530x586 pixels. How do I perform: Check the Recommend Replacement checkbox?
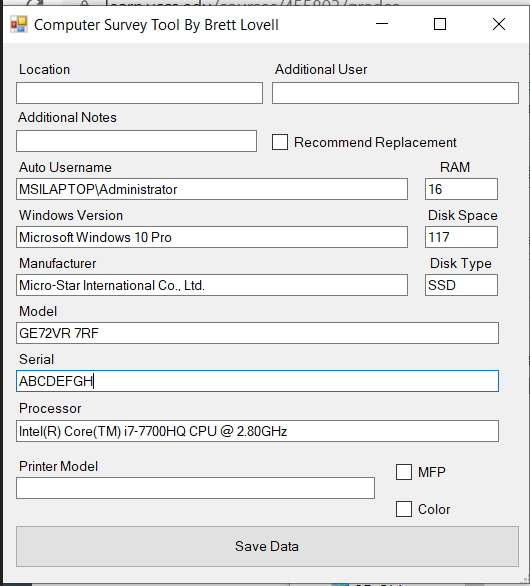point(280,142)
